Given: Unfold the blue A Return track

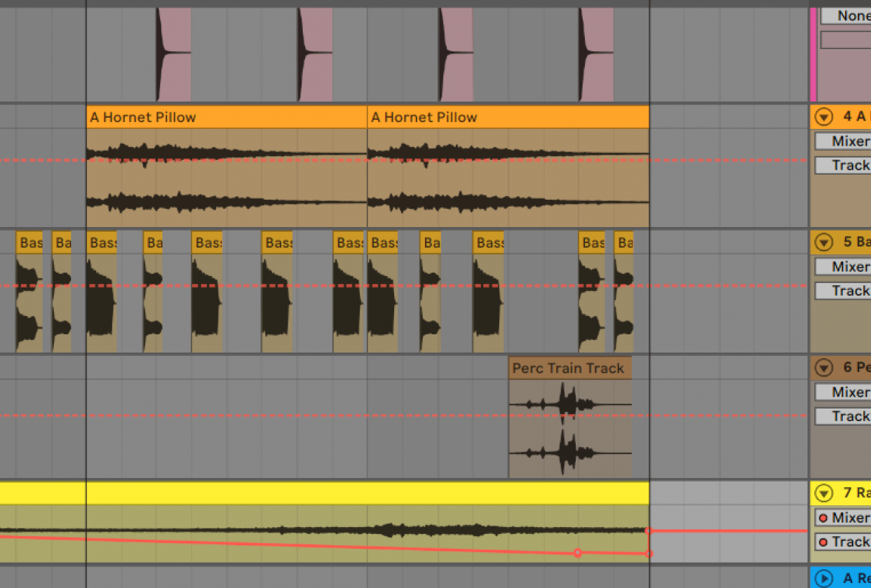Looking at the screenshot, I should pos(823,578).
